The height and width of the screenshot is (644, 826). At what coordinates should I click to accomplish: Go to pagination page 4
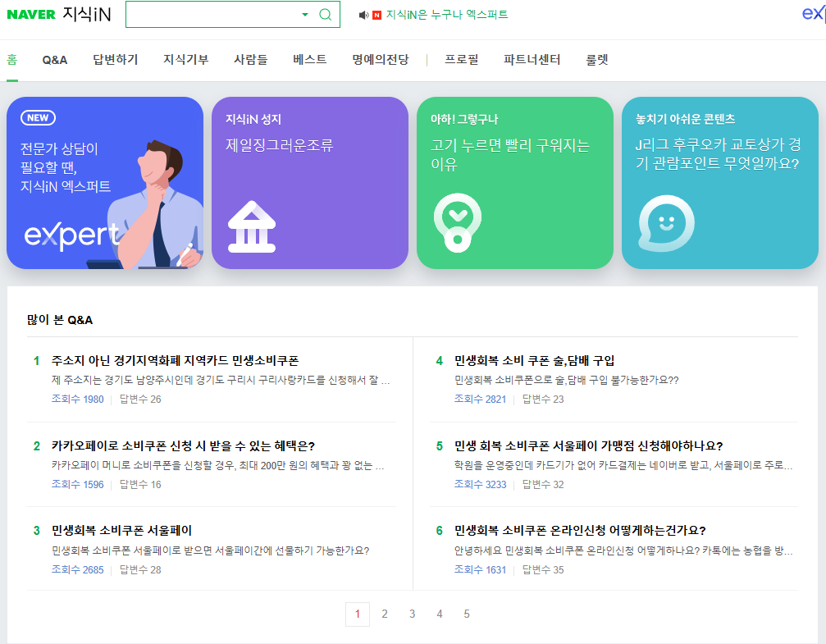[x=440, y=614]
